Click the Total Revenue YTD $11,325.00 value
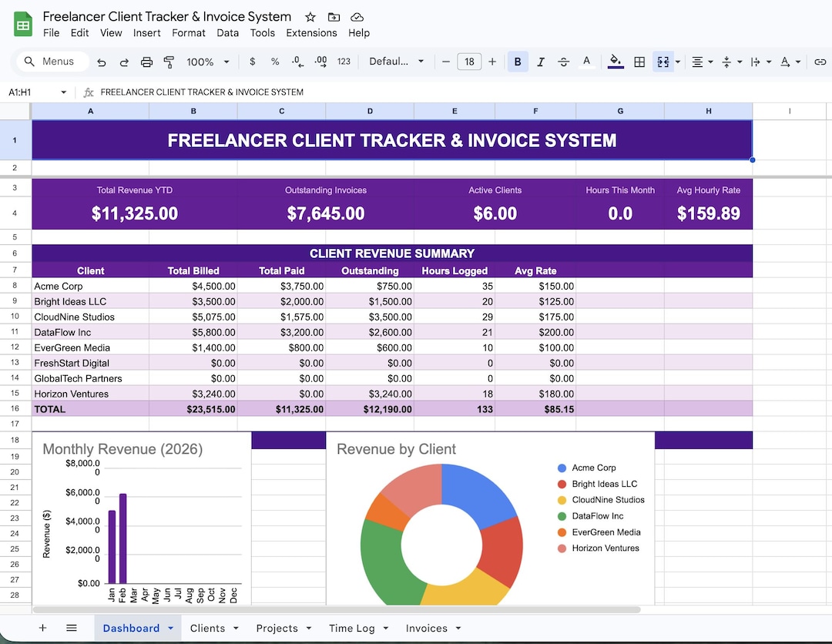The image size is (832, 644). tap(135, 213)
